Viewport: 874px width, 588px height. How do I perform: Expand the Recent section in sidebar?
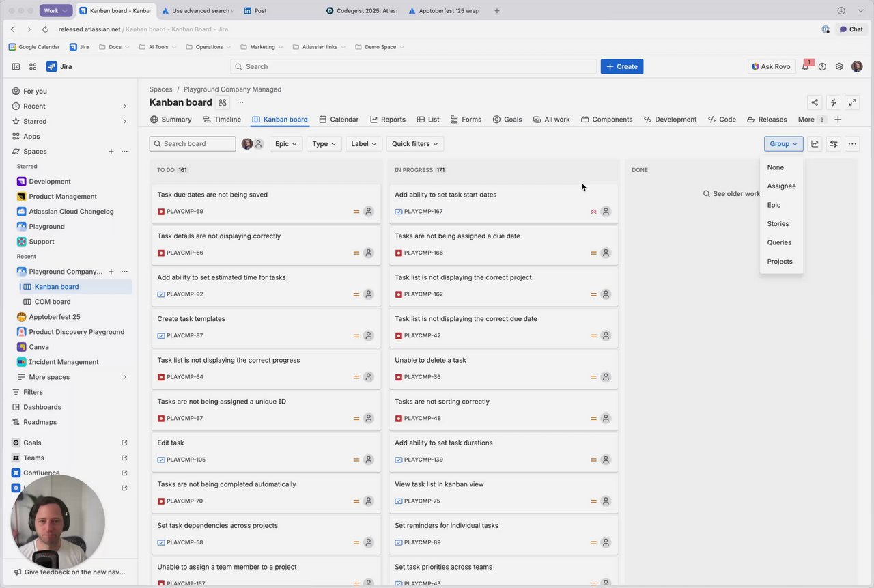point(124,107)
